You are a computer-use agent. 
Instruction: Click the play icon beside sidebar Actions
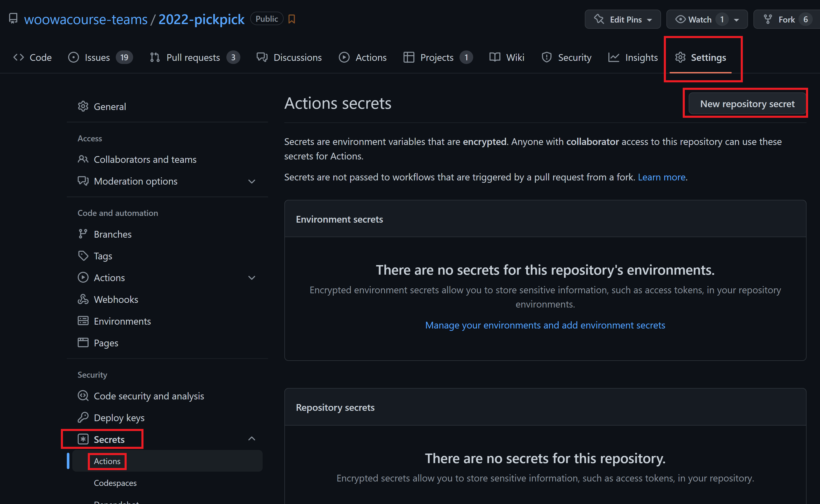[x=83, y=277]
